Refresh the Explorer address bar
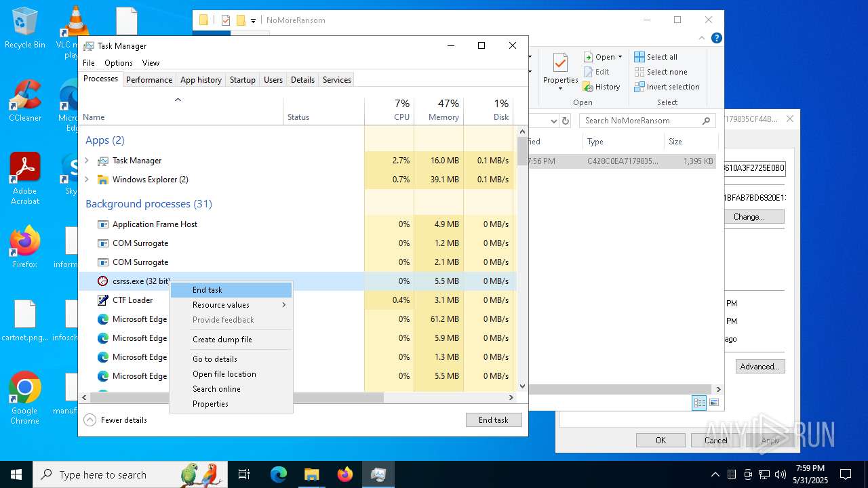 (566, 121)
